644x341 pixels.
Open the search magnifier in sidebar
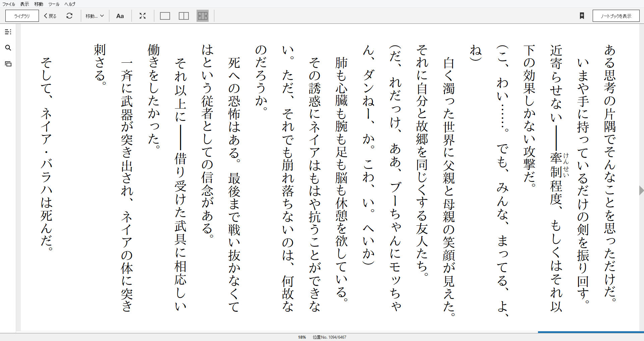click(x=8, y=48)
